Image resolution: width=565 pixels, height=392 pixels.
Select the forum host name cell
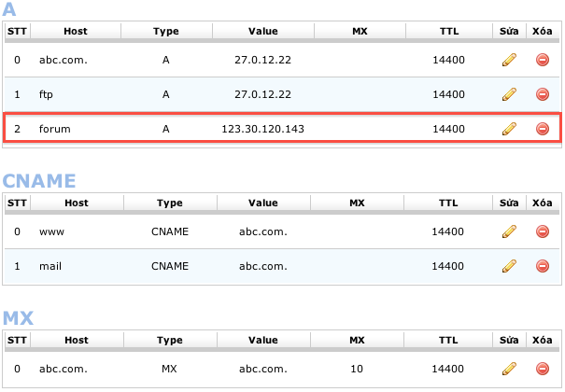[x=55, y=128]
